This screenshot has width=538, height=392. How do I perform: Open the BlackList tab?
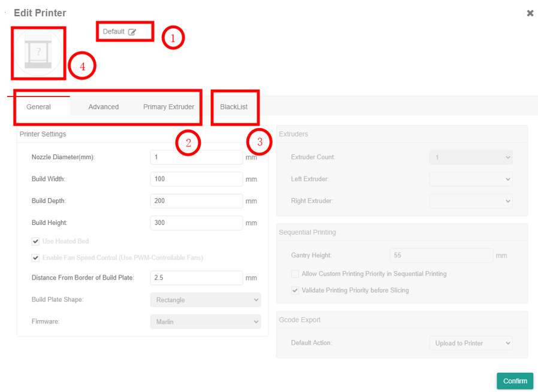[x=234, y=107]
